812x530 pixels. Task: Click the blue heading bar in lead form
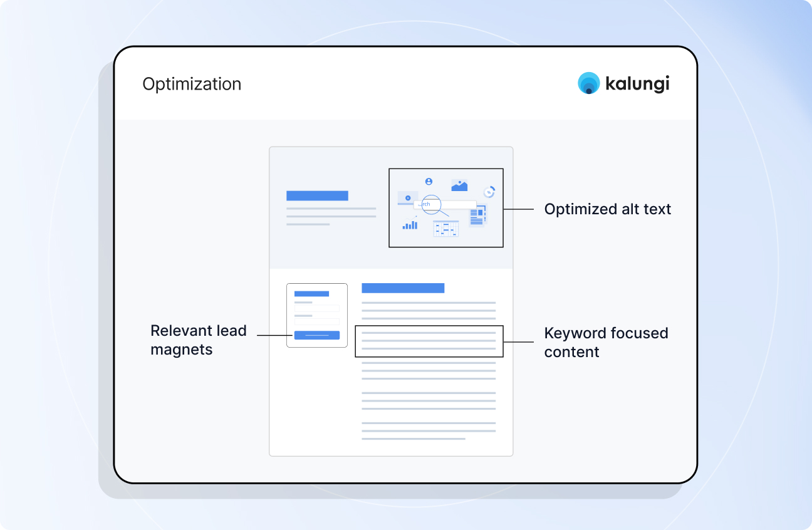coord(311,294)
